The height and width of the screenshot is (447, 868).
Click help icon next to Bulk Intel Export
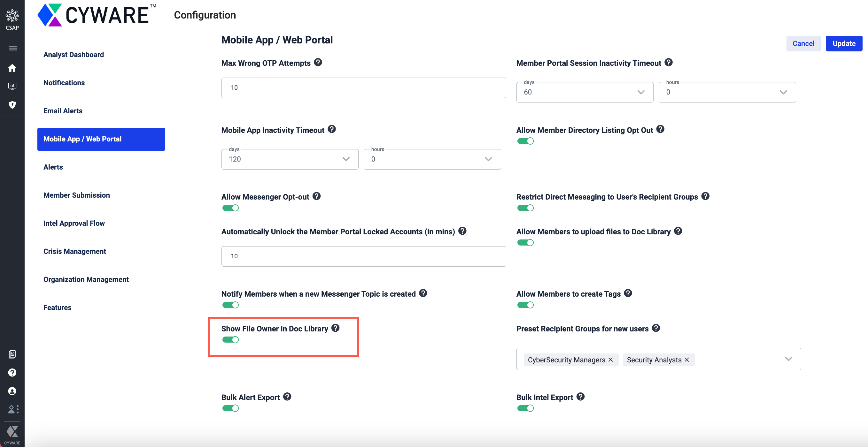coord(580,397)
